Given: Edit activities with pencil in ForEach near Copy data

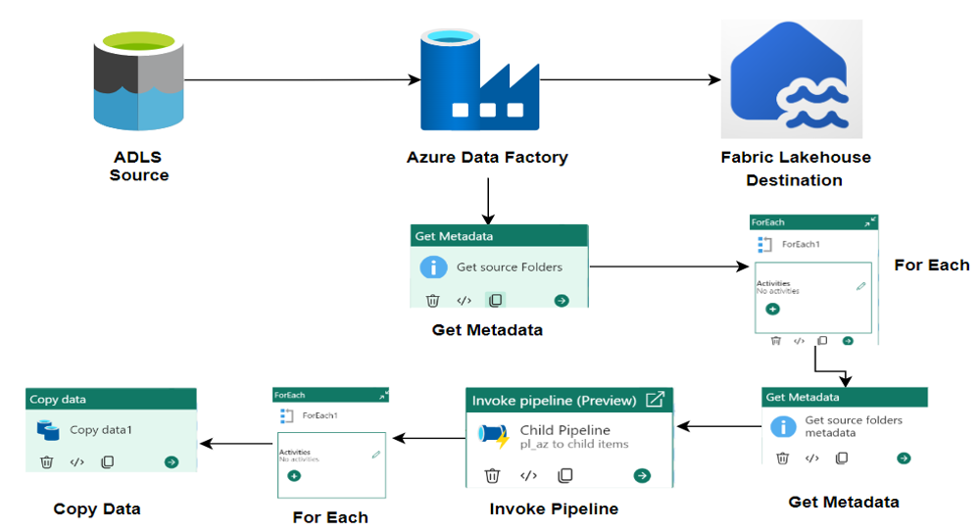Looking at the screenshot, I should (376, 455).
